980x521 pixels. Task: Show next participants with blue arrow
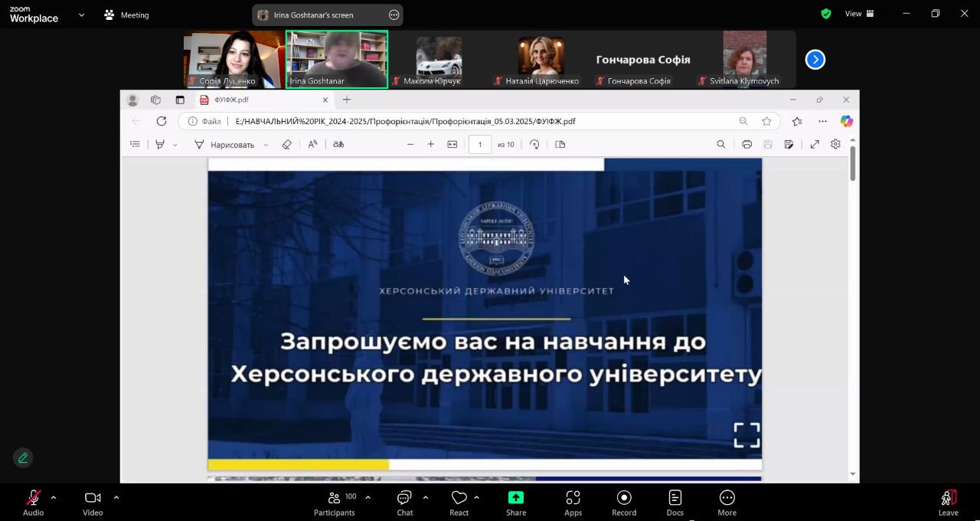815,59
